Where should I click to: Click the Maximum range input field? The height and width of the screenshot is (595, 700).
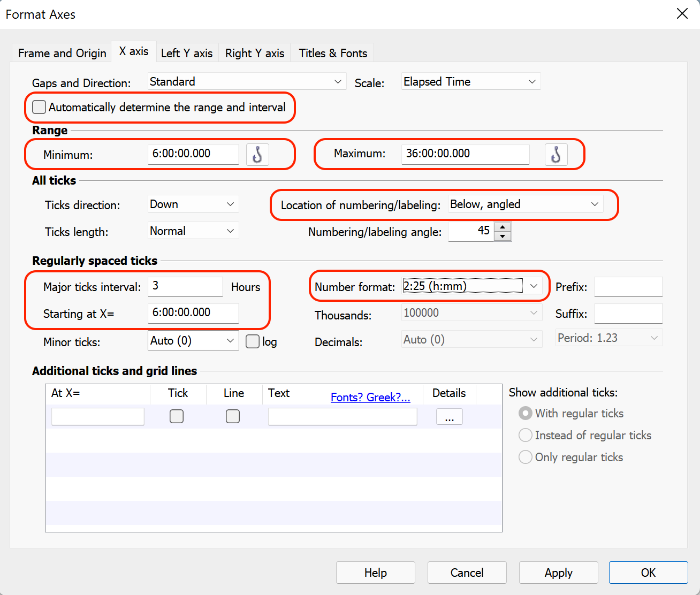point(466,154)
